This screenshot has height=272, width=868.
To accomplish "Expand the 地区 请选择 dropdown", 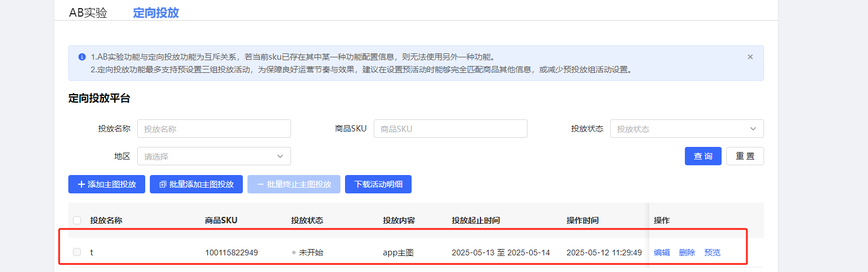I will [214, 156].
